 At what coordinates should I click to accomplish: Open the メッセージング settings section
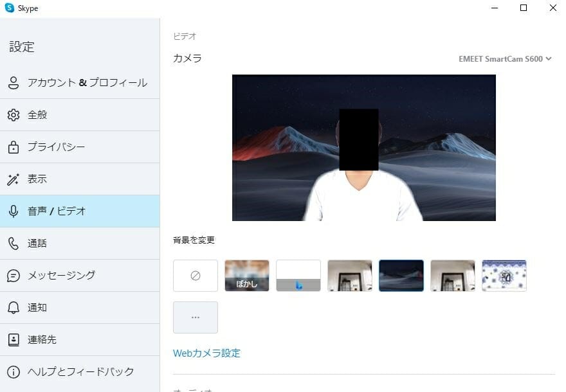point(61,276)
